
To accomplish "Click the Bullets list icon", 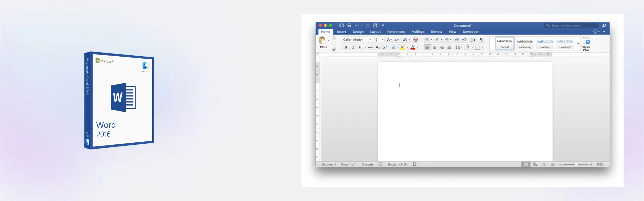I will tap(426, 40).
